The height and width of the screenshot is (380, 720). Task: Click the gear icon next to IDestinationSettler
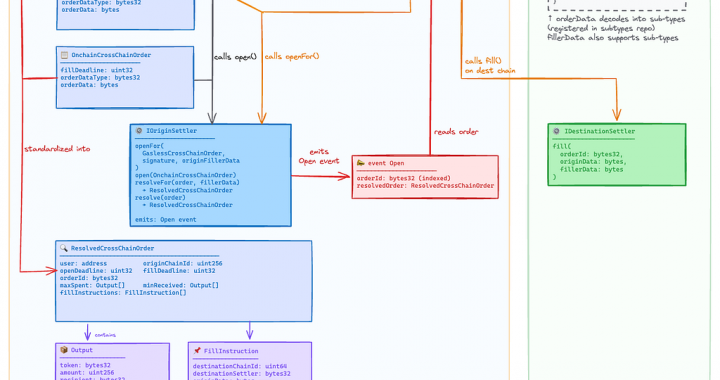point(557,131)
